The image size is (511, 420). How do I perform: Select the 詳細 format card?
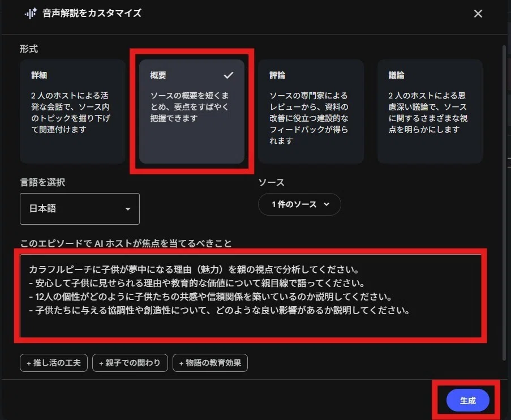72,111
